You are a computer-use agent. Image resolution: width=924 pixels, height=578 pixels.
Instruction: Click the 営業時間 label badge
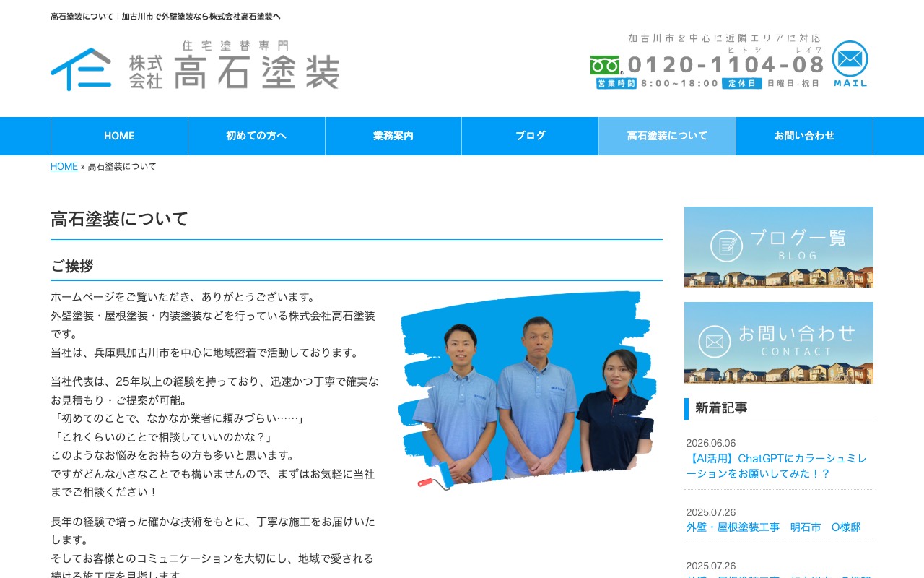616,83
